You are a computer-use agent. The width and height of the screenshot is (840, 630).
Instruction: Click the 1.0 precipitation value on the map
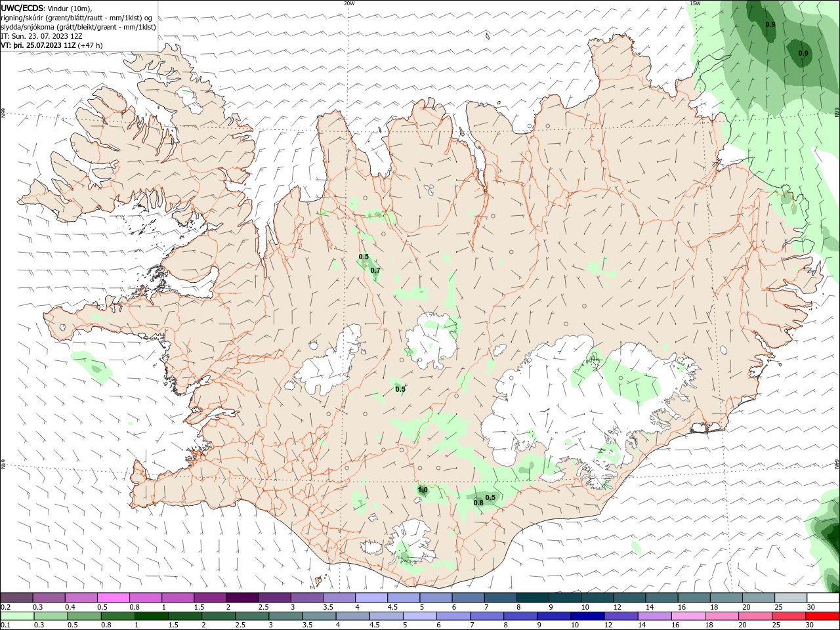point(423,490)
